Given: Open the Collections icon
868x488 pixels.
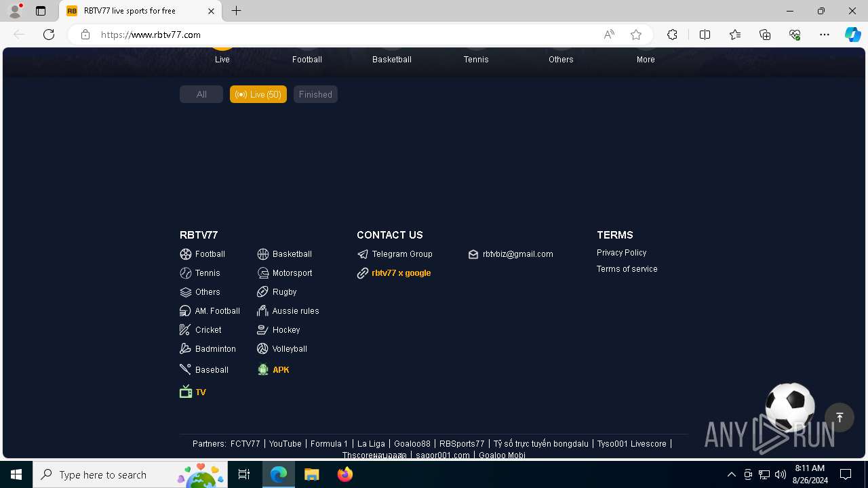Looking at the screenshot, I should [x=765, y=35].
